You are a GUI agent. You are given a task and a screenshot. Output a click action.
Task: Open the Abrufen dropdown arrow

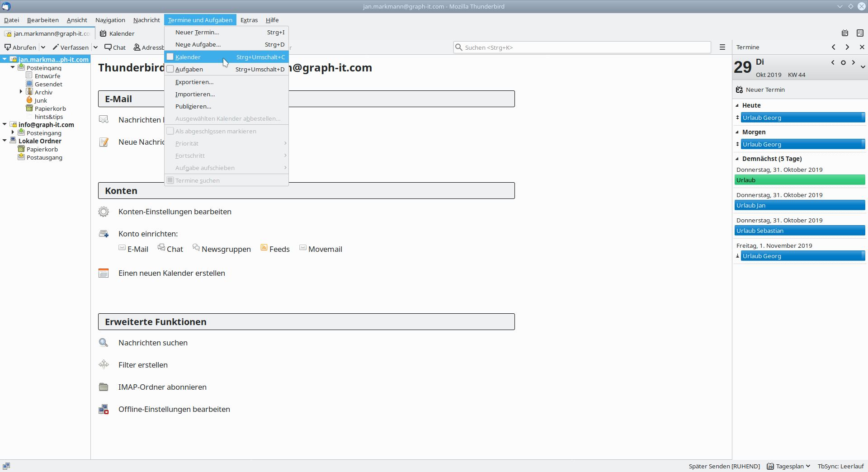(43, 47)
